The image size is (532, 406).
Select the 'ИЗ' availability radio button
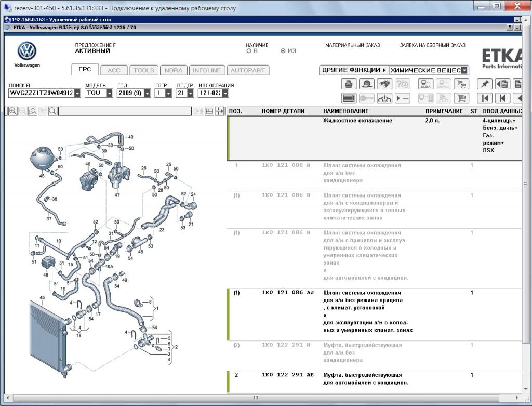[283, 51]
